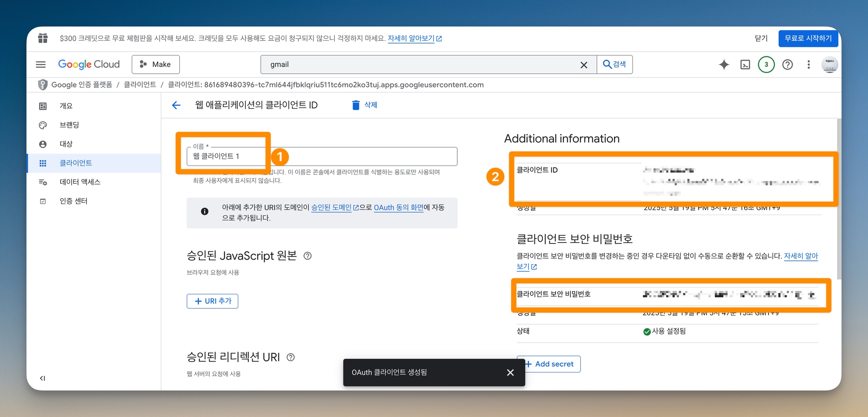Image resolution: width=868 pixels, height=417 pixels.
Task: Click the 클라이언트 breadcrumb link
Action: (140, 85)
